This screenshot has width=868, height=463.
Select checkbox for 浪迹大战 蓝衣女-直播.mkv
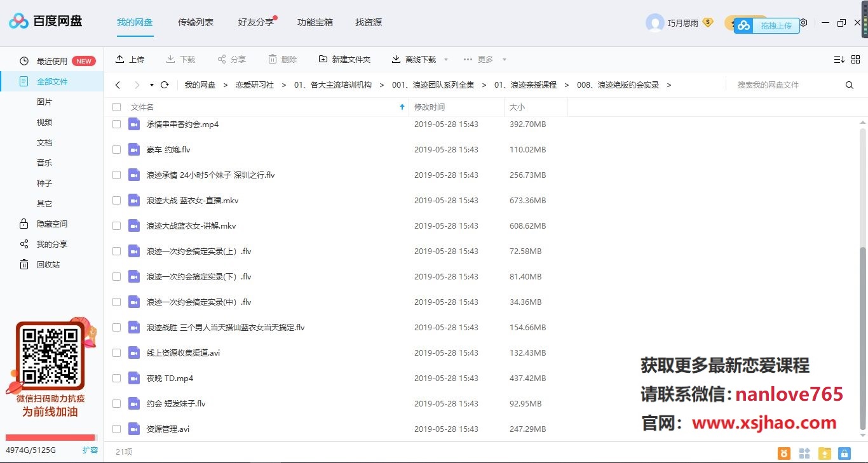[116, 201]
